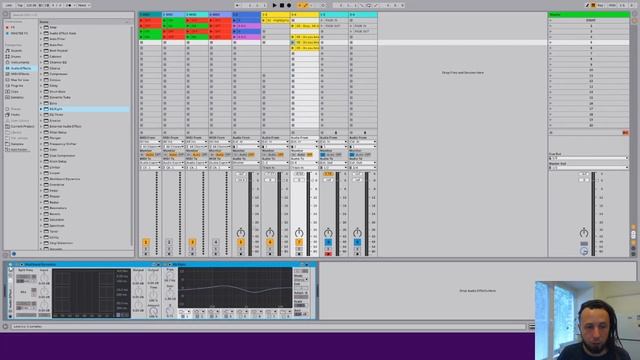The height and width of the screenshot is (360, 640).
Task: Toggle return track A activator
Action: pyautogui.click(x=328, y=242)
